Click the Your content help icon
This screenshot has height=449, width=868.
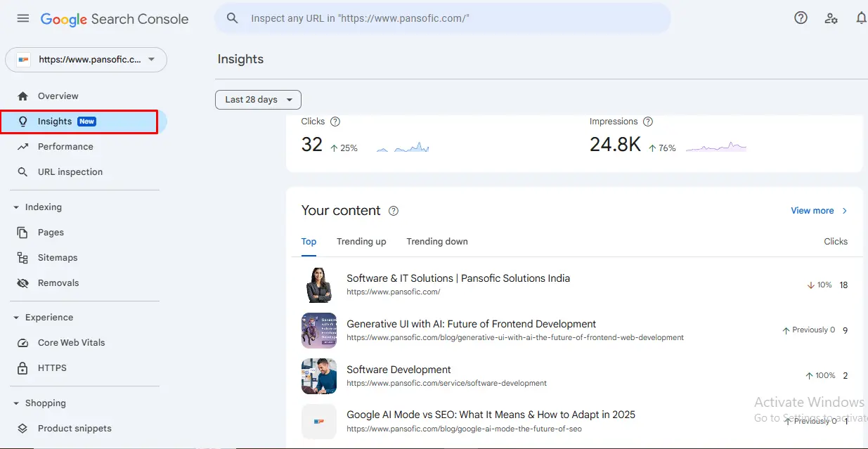[x=394, y=211]
